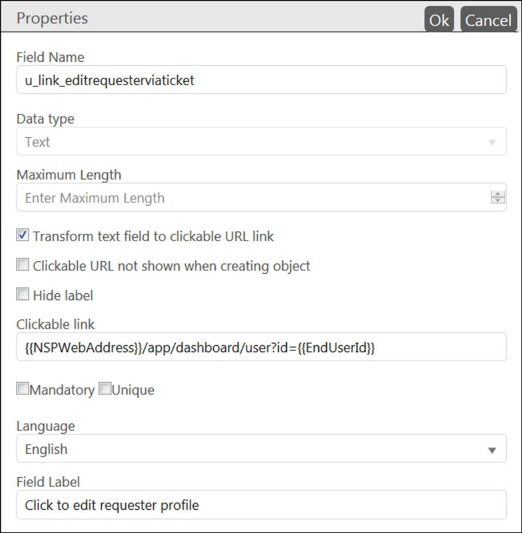Screen dimensions: 522x533
Task: Increase Maximum Length with the up stepper
Action: (498, 194)
